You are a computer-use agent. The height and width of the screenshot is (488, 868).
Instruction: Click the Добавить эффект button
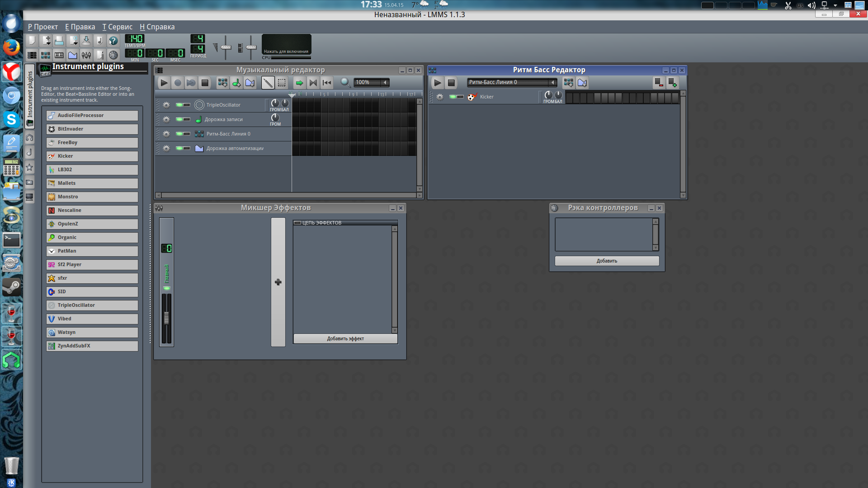pos(345,338)
